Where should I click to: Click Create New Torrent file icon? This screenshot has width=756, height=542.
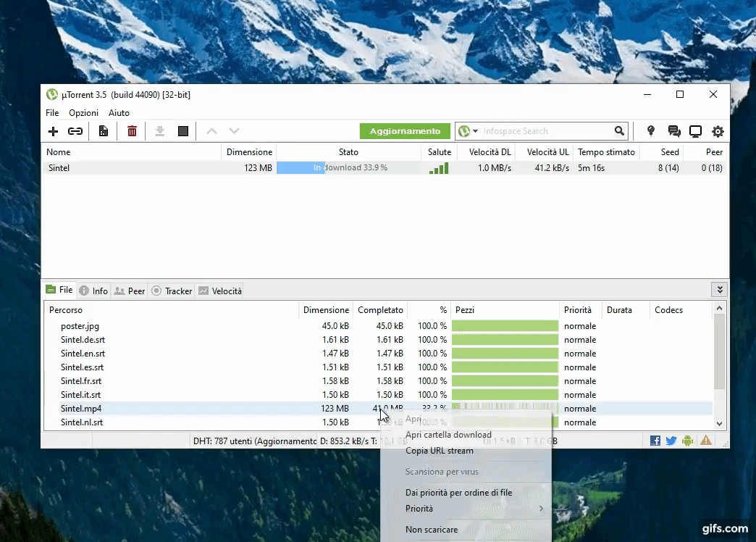point(103,131)
